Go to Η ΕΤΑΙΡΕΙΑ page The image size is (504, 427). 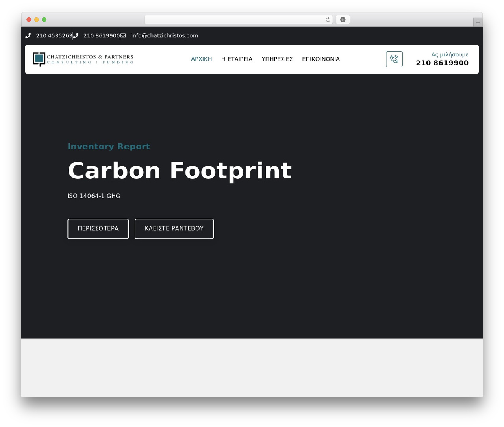pyautogui.click(x=237, y=59)
